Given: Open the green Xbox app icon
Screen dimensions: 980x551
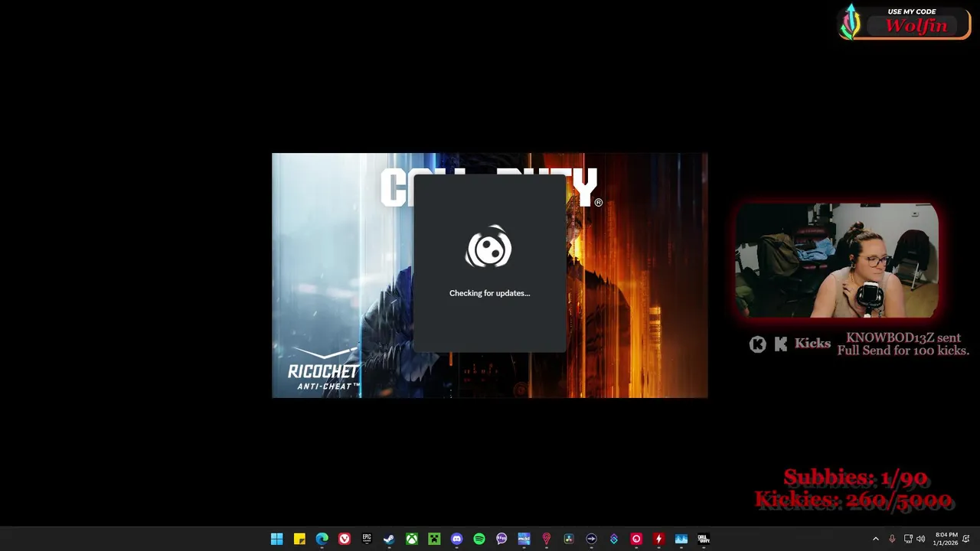Looking at the screenshot, I should (x=412, y=539).
